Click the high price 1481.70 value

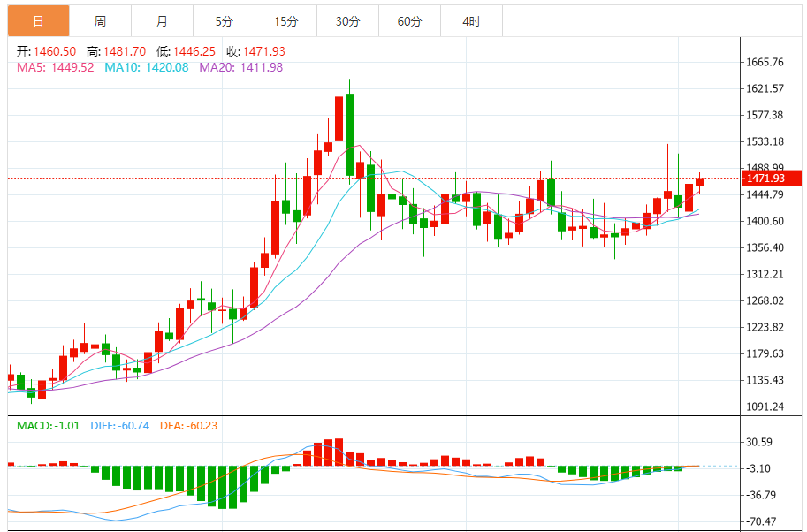click(125, 51)
